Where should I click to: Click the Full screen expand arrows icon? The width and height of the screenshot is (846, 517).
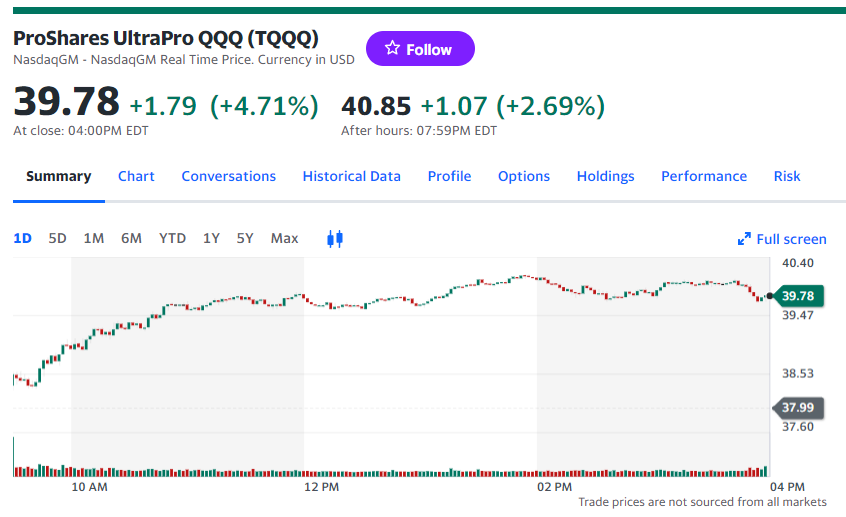[x=744, y=239]
